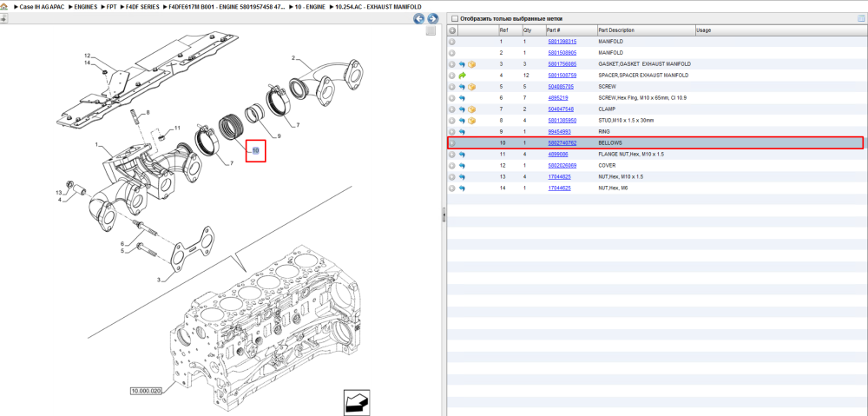The width and height of the screenshot is (868, 416).
Task: Open F4DFE617M B001 engine breadcrumb
Action: coord(227,6)
